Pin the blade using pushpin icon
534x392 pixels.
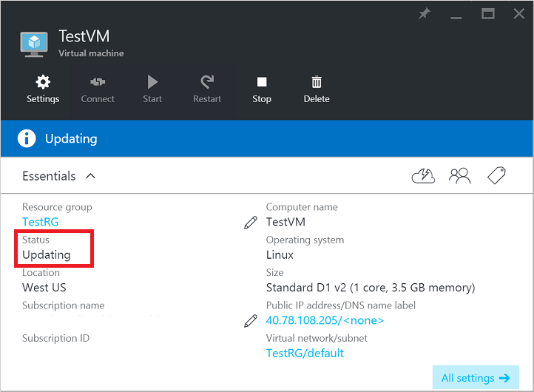(x=424, y=14)
